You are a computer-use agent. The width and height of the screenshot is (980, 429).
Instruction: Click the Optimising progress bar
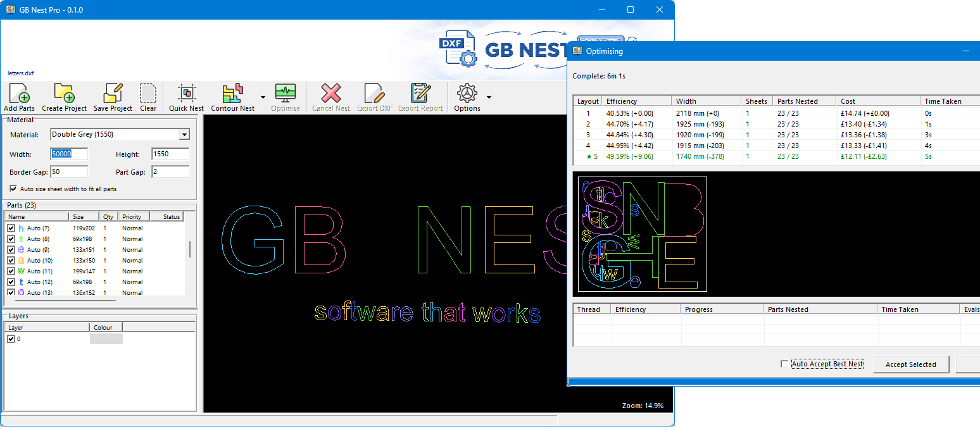point(774,382)
